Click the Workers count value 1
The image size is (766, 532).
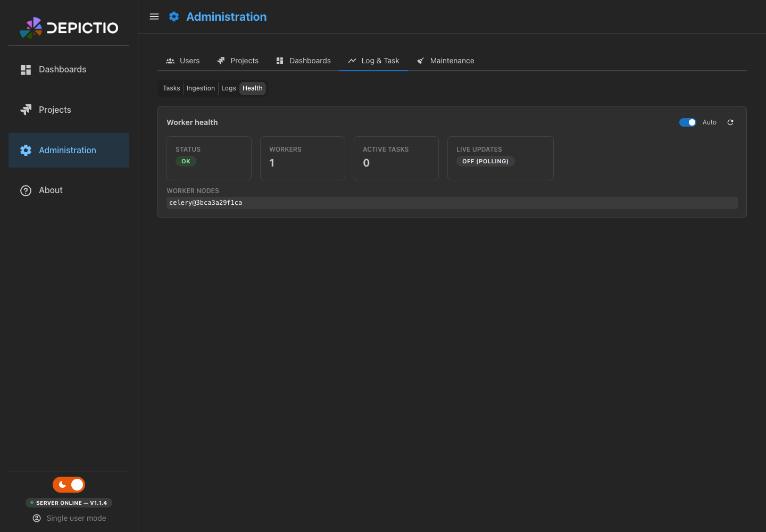pyautogui.click(x=272, y=163)
